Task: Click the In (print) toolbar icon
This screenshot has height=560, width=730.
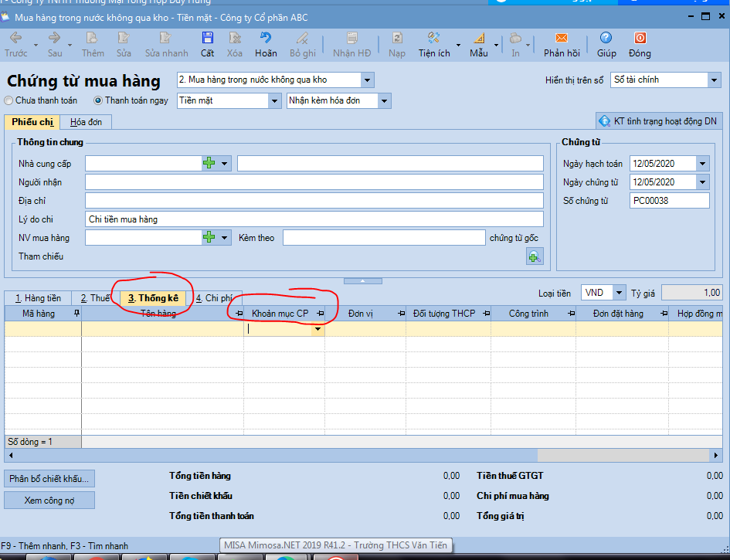Action: pyautogui.click(x=515, y=45)
